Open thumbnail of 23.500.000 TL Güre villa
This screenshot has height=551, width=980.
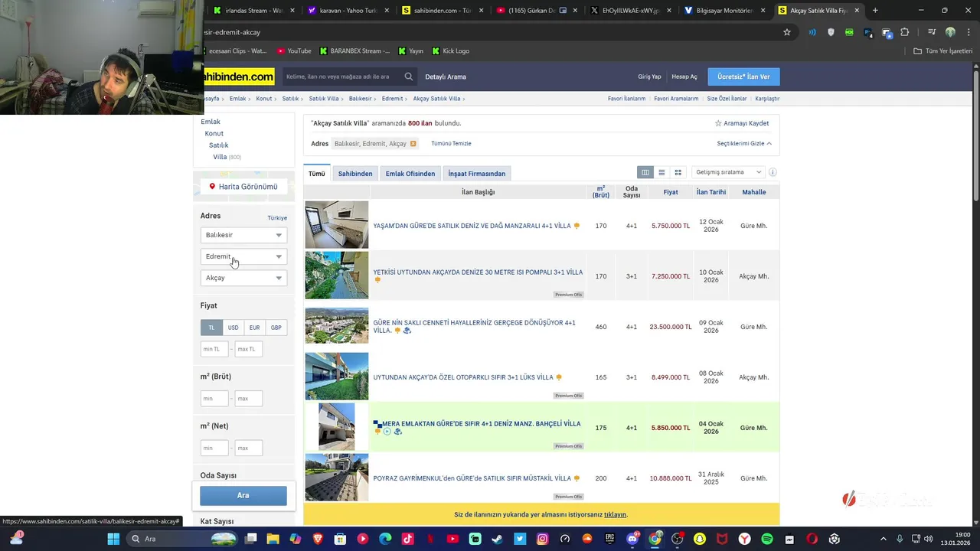click(337, 326)
